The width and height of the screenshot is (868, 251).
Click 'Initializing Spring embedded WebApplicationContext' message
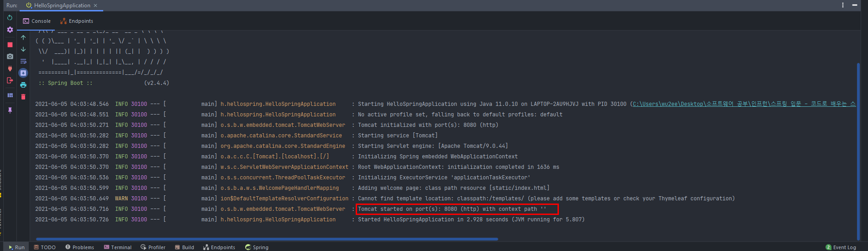click(438, 157)
